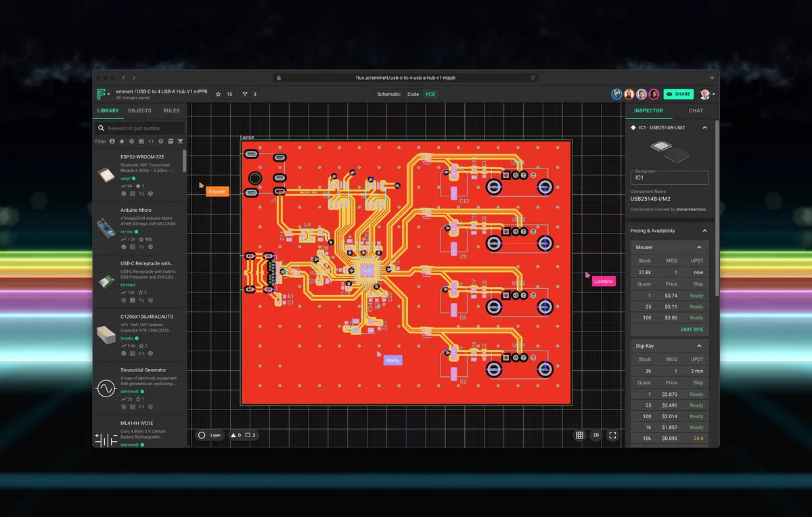Toggle the shopping cart filter icon
The image size is (812, 517).
tap(180, 141)
